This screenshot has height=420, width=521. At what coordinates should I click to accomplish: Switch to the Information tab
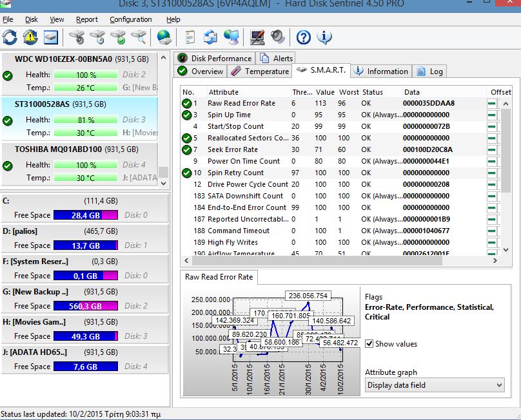tap(381, 71)
